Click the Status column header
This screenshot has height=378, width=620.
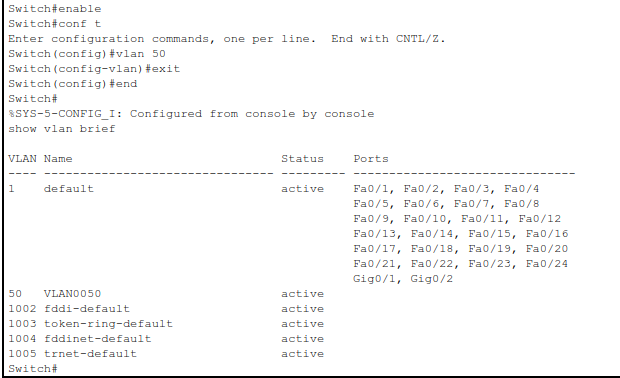click(302, 159)
